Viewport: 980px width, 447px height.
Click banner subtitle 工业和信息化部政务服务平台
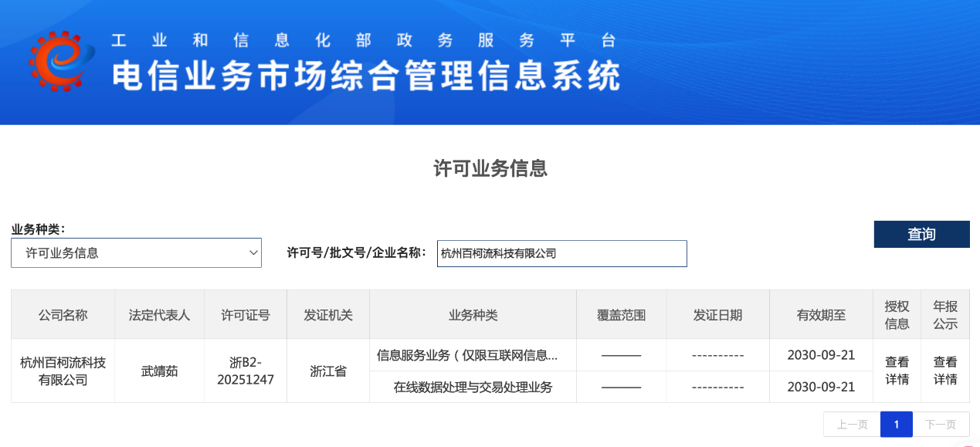pyautogui.click(x=363, y=40)
